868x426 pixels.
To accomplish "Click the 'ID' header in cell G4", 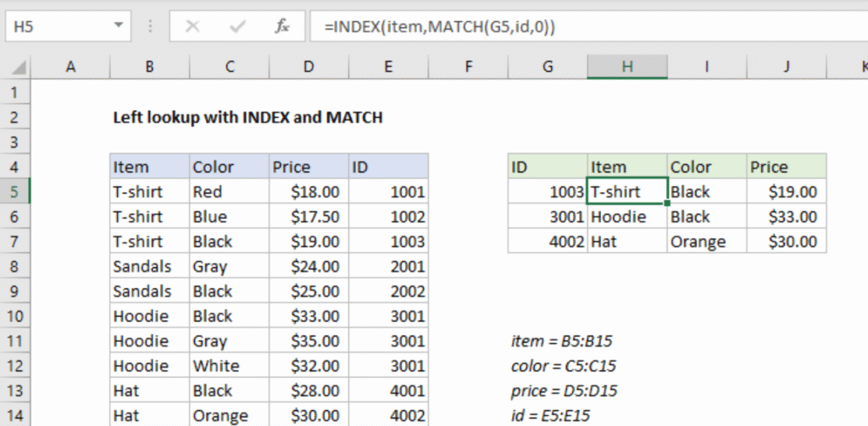I will pos(548,167).
